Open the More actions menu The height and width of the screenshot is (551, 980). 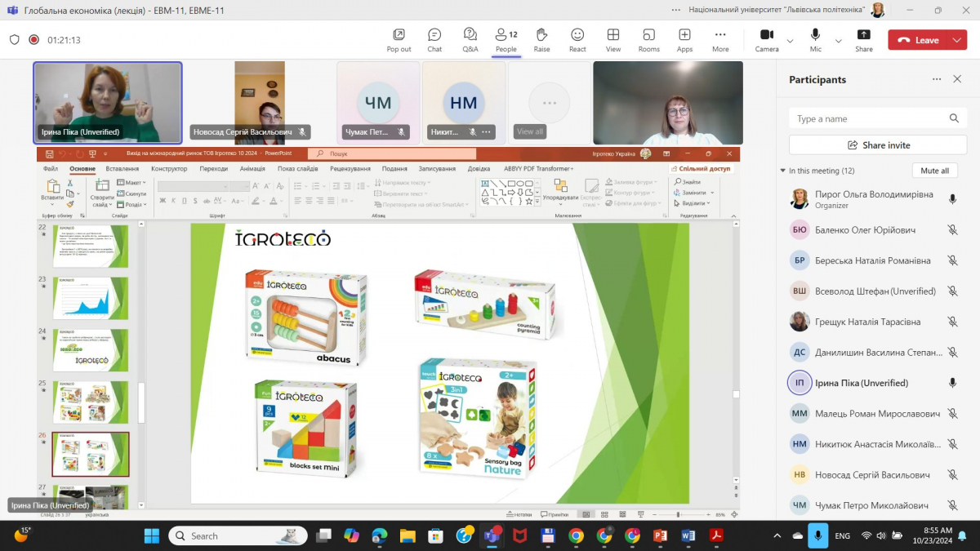coord(720,39)
